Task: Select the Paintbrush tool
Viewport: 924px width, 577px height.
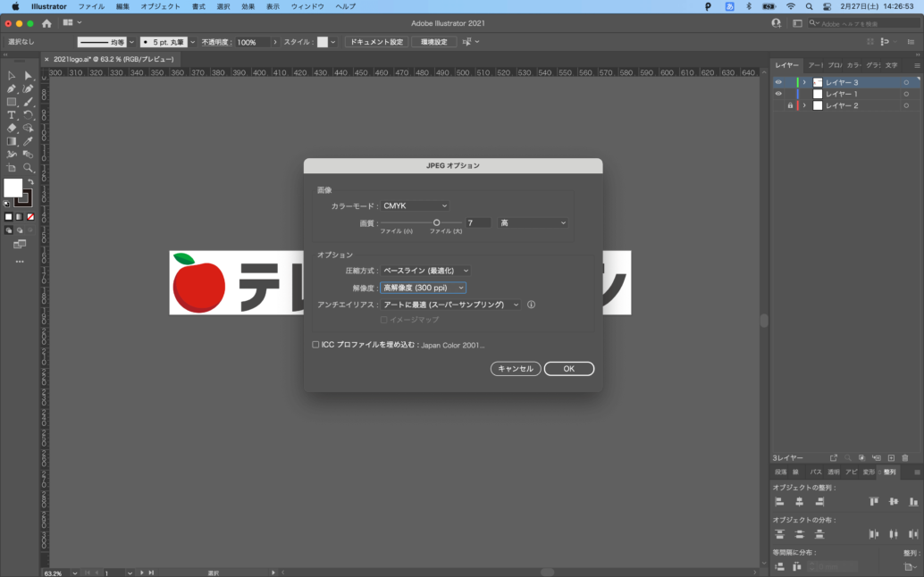Action: 28,102
